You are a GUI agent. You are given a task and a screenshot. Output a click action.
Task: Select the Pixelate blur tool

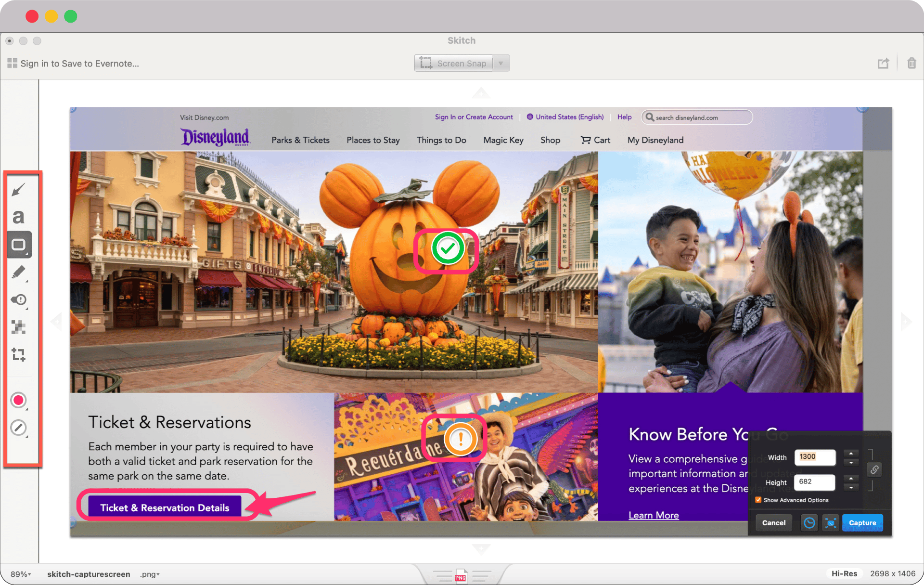point(18,327)
